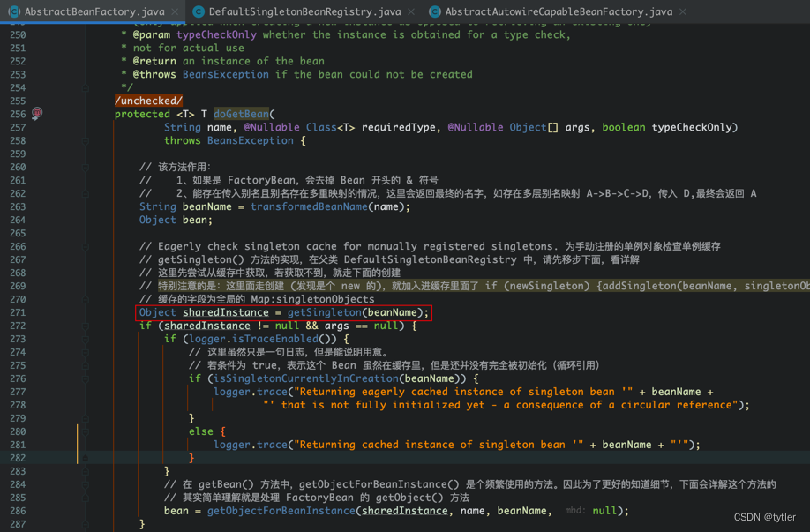
Task: Click the typeCheckOnly parameter on line 257
Action: click(692, 127)
